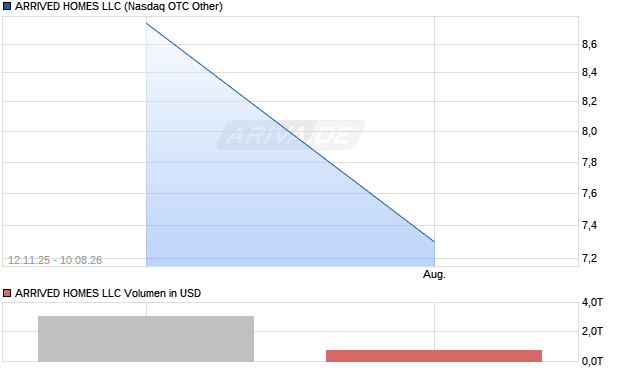Click the 4,0T volume axis label
This screenshot has height=371, width=620.
pyautogui.click(x=592, y=303)
